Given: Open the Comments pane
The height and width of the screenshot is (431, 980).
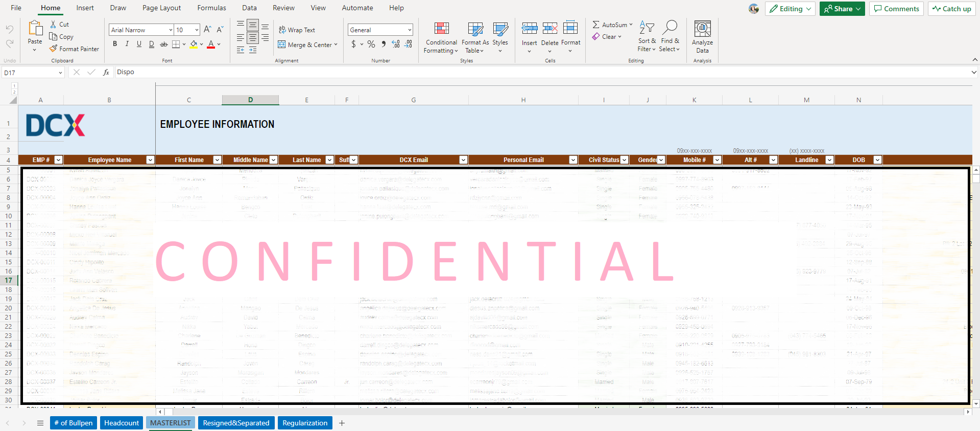Looking at the screenshot, I should point(896,9).
